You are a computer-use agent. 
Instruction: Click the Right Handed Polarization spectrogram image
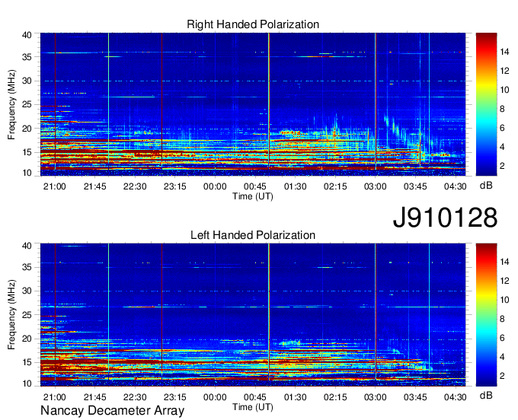(253, 104)
